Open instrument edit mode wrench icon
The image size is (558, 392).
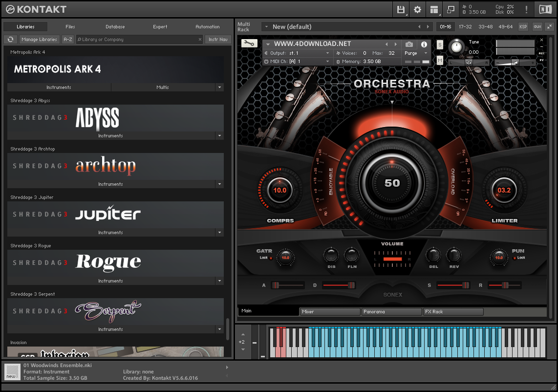(x=249, y=44)
